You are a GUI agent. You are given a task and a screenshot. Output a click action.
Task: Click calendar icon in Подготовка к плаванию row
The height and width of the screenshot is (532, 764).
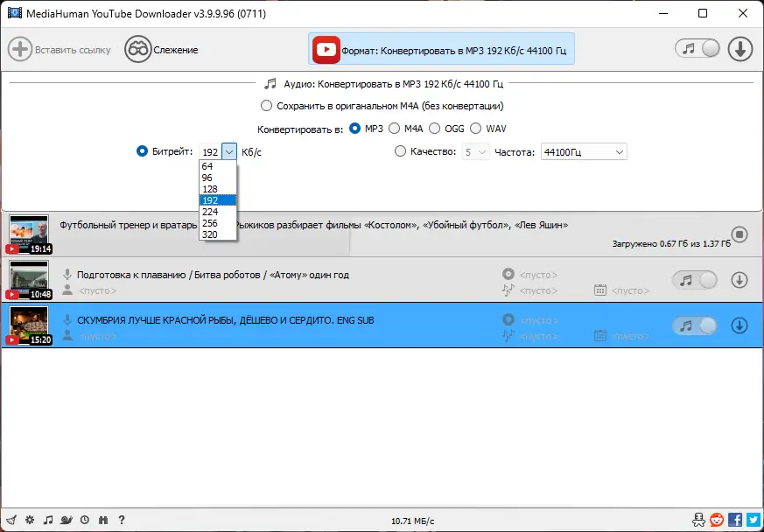pos(600,290)
